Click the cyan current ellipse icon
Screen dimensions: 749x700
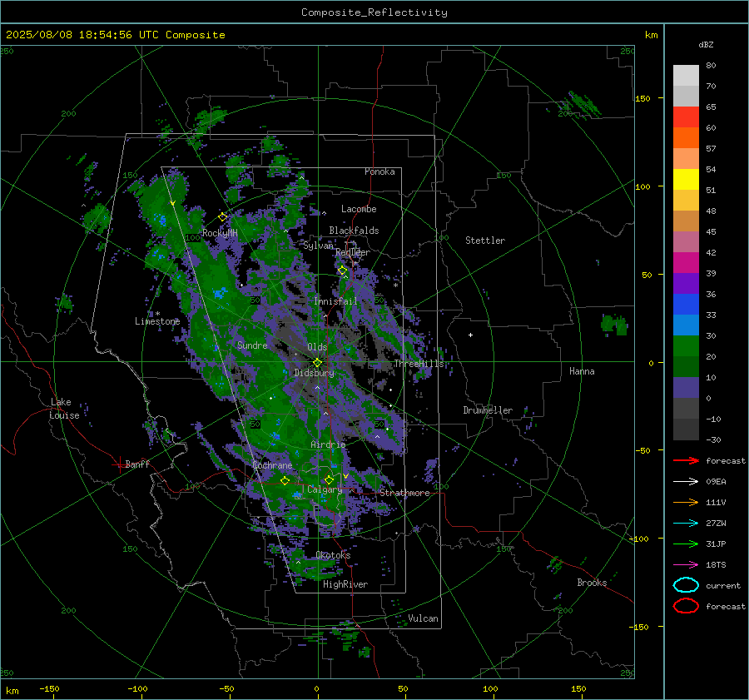point(686,585)
